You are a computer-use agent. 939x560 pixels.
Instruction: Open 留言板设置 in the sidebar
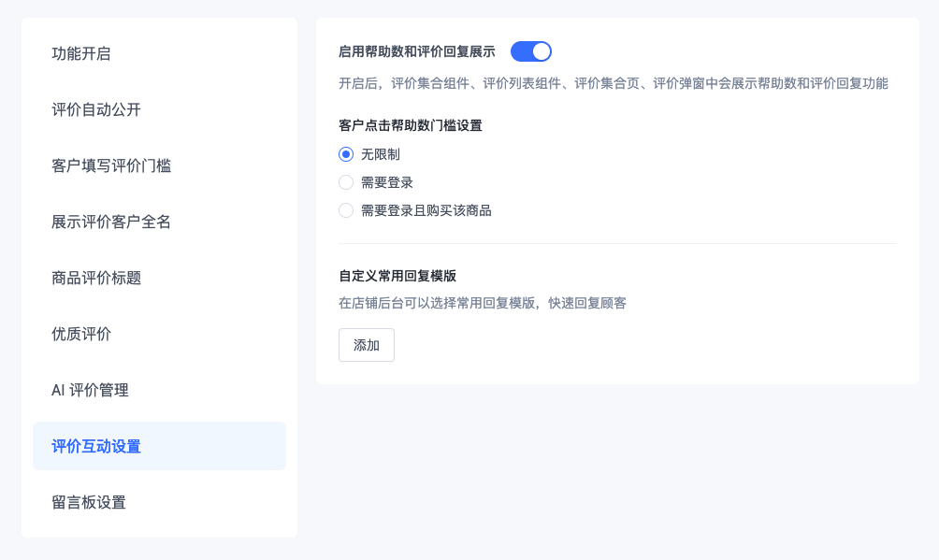[x=159, y=502]
